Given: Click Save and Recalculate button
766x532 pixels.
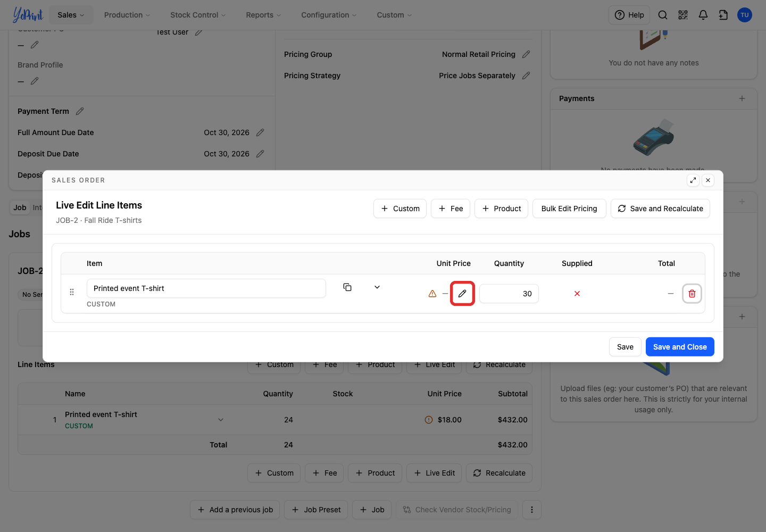Looking at the screenshot, I should coord(660,209).
